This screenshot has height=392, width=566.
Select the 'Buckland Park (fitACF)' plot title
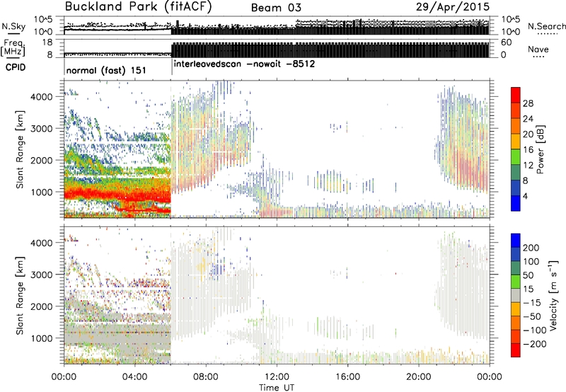click(x=138, y=7)
